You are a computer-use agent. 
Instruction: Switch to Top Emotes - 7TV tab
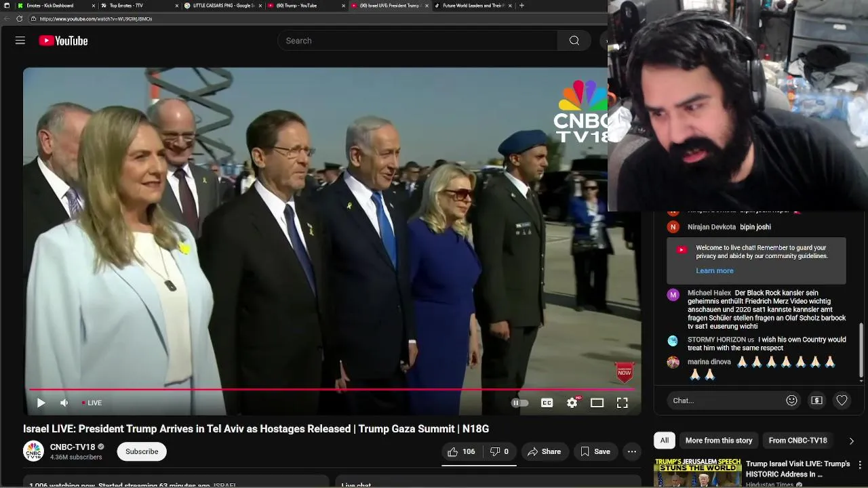click(130, 5)
